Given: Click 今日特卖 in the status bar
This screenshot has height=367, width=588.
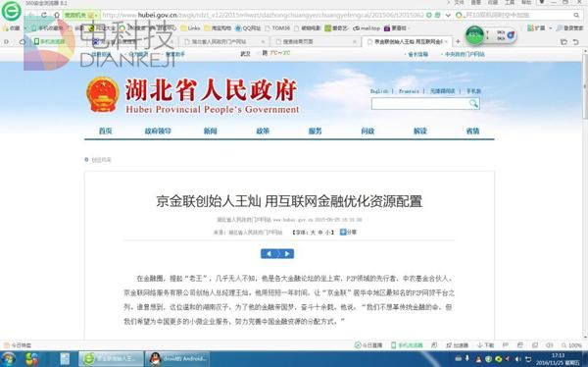Looking at the screenshot, I should (x=18, y=345).
